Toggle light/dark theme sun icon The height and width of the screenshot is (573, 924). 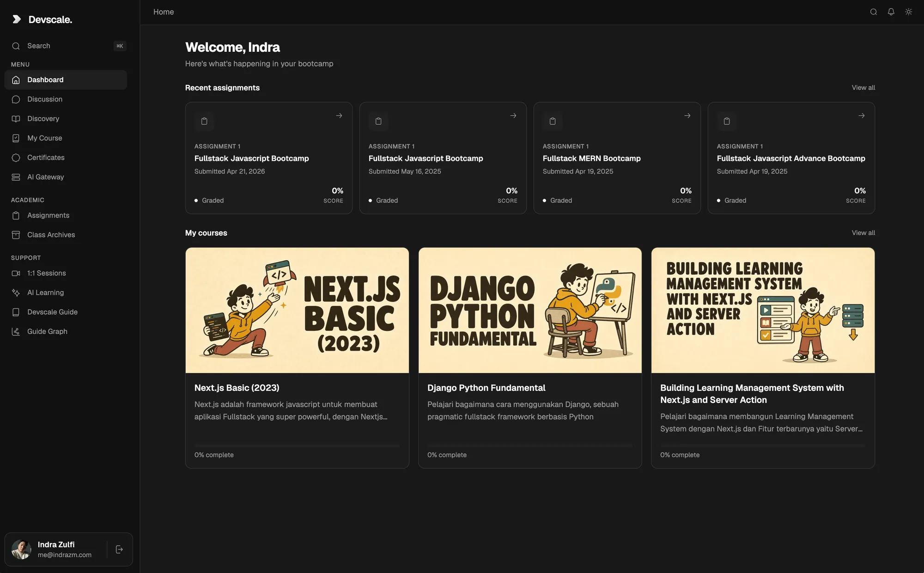click(908, 12)
